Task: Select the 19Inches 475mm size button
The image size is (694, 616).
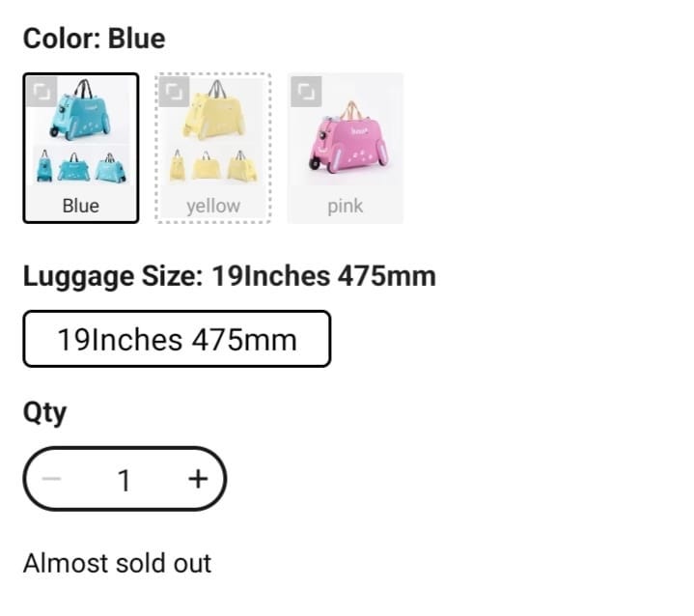Action: (177, 339)
